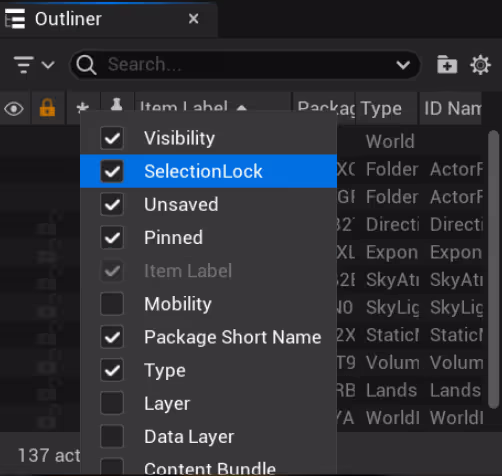502x476 pixels.
Task: Uncheck Package Short Name column
Action: [x=112, y=337]
